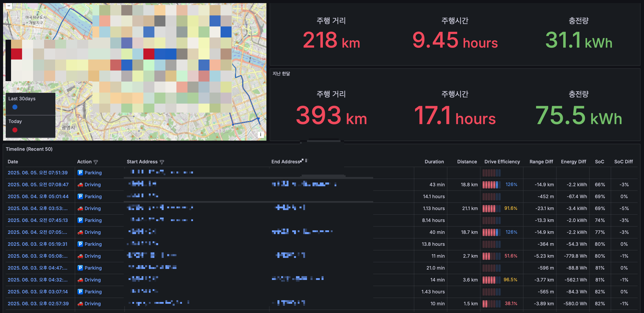The image size is (644, 313).
Task: Click the Parking icon on the 07:51:39 row
Action: tap(80, 173)
